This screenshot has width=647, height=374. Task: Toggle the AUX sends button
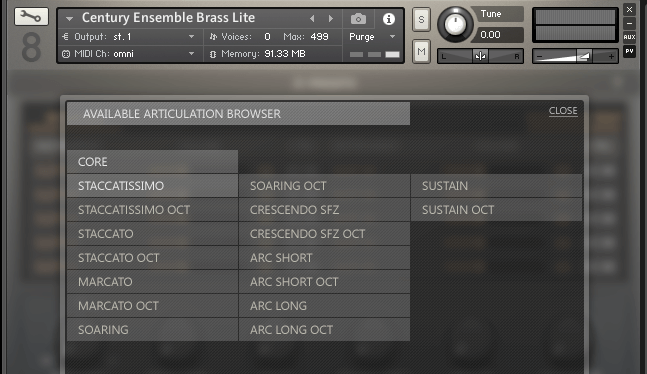click(629, 37)
